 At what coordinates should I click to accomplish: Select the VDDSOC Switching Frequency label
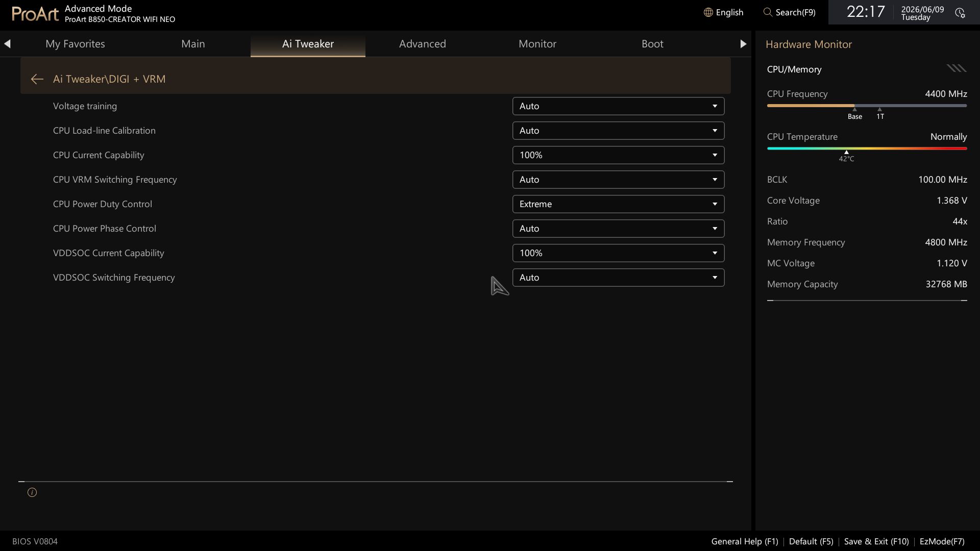114,278
